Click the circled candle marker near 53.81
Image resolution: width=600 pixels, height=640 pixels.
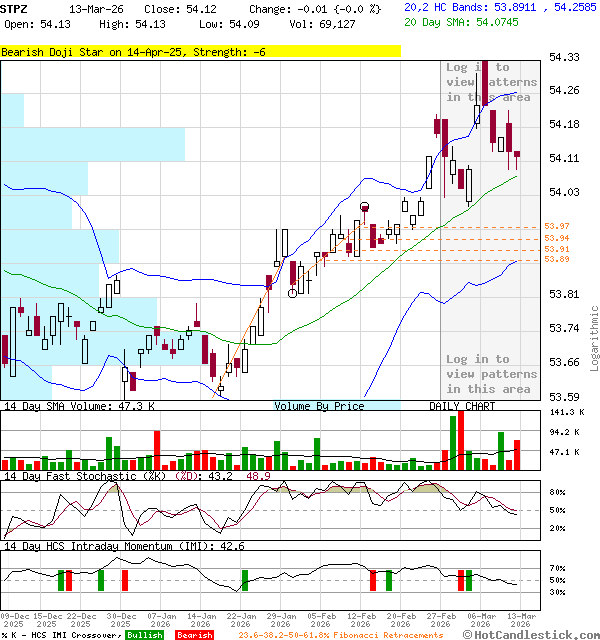tap(292, 293)
